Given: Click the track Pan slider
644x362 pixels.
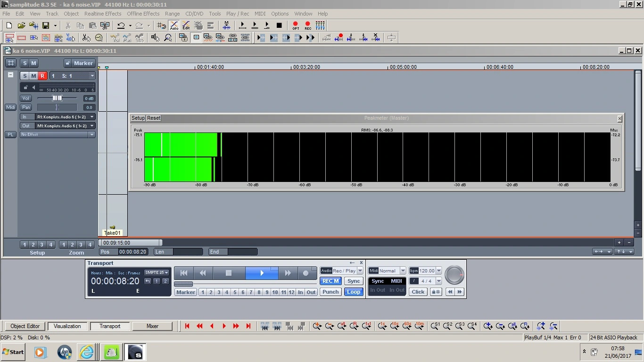Looking at the screenshot, I should coord(57,107).
